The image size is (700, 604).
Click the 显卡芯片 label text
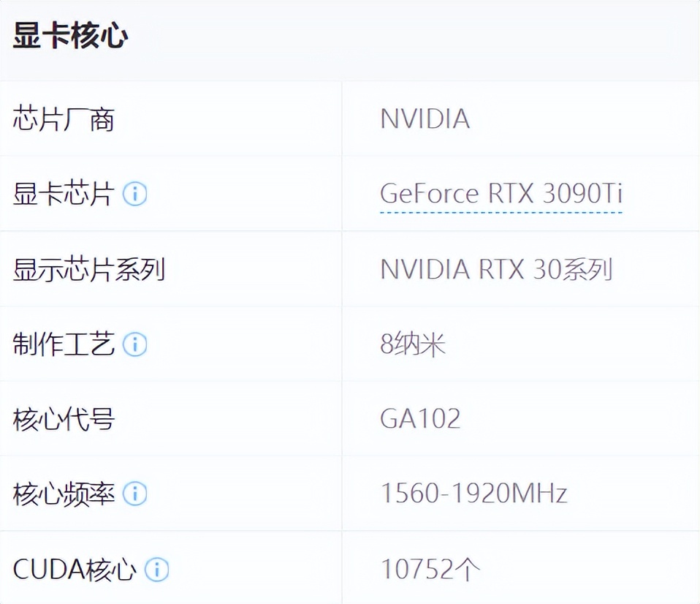tap(64, 195)
